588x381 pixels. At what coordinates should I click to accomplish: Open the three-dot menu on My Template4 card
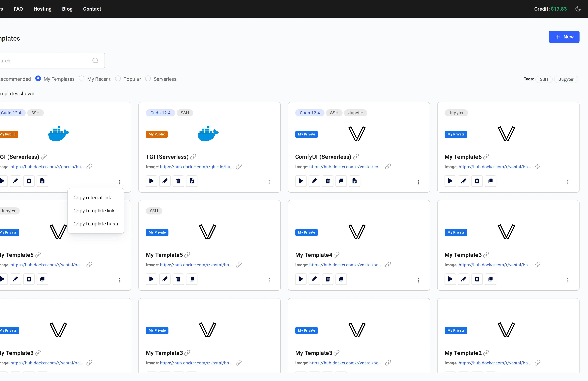coord(418,280)
